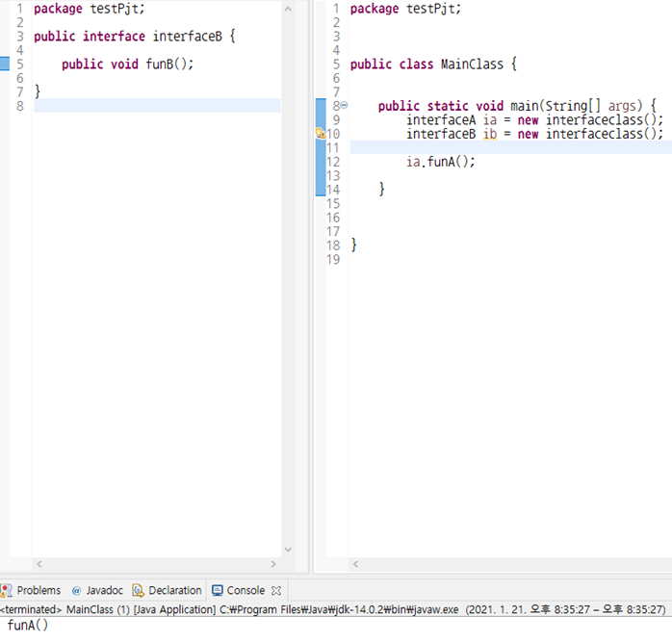Open the Declaration tab
672x643 pixels.
click(167, 590)
